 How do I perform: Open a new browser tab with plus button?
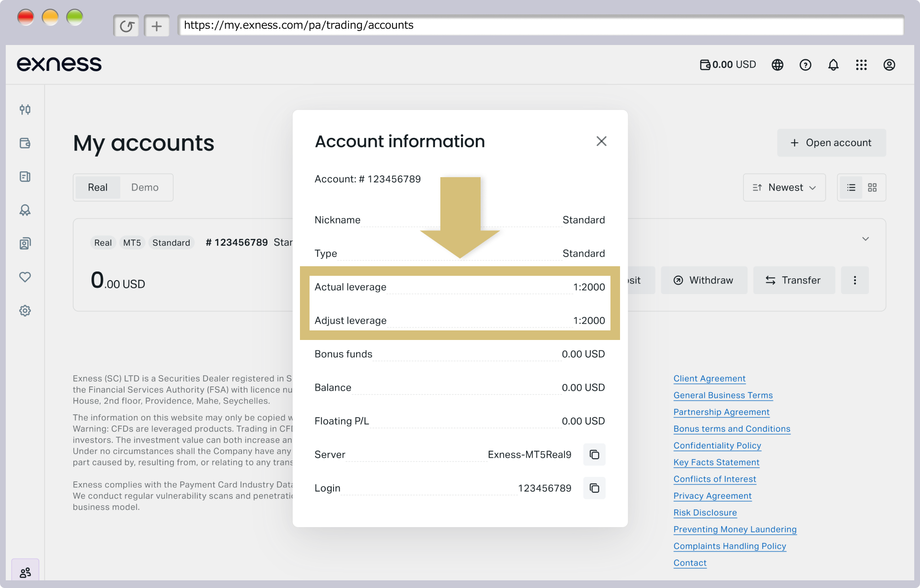tap(157, 26)
